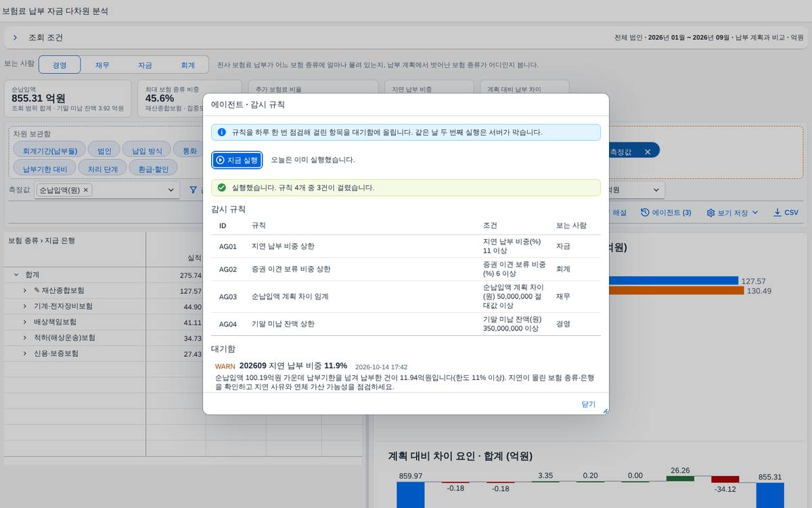The width and height of the screenshot is (812, 508).
Task: Select the 회계기간(납부월) dimension chip
Action: (x=50, y=150)
